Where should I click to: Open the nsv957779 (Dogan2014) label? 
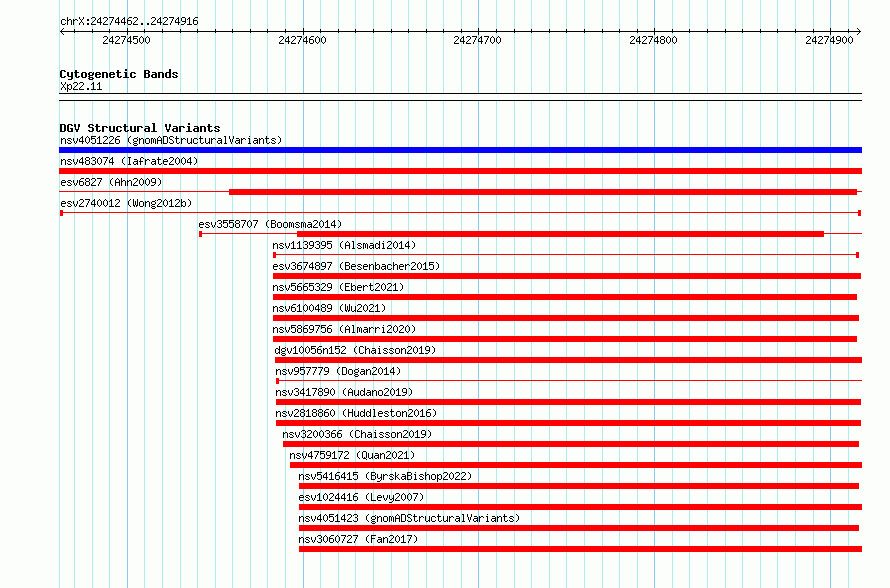point(338,371)
